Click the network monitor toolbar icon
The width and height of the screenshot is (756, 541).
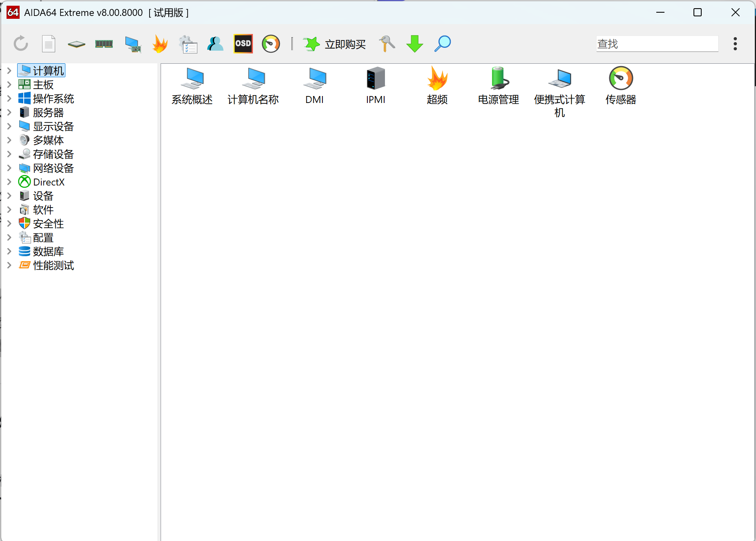133,44
